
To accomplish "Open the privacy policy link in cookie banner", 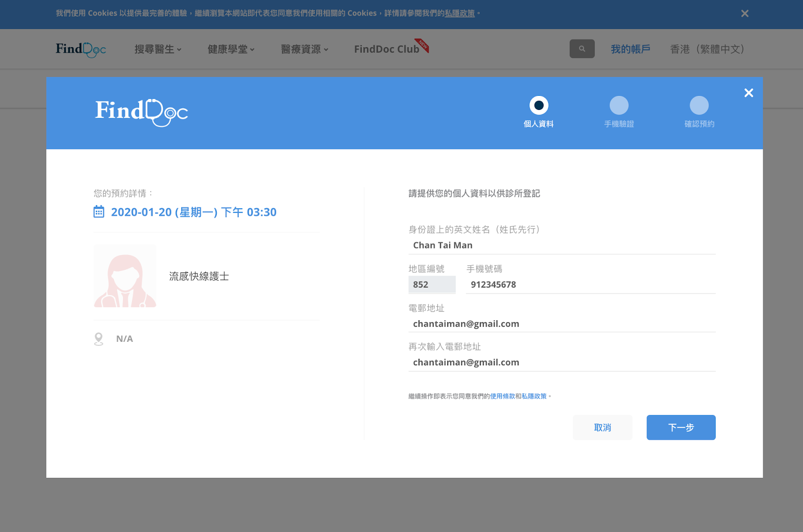I will click(x=460, y=13).
